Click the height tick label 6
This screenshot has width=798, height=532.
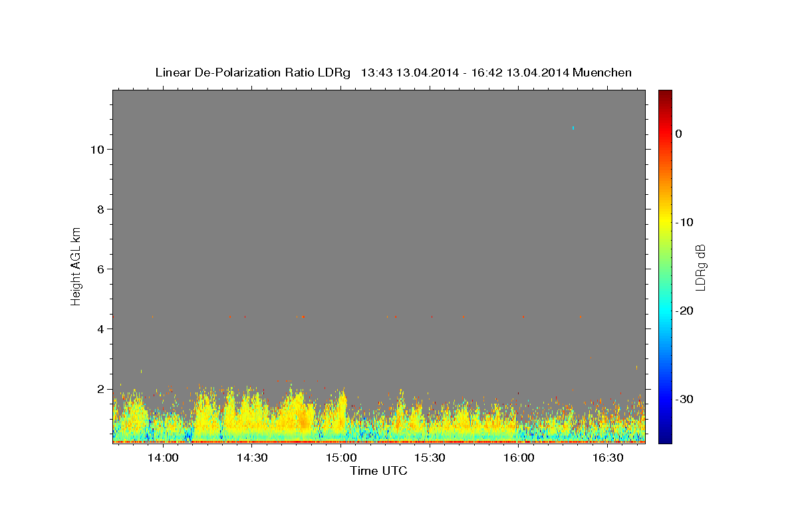click(100, 269)
